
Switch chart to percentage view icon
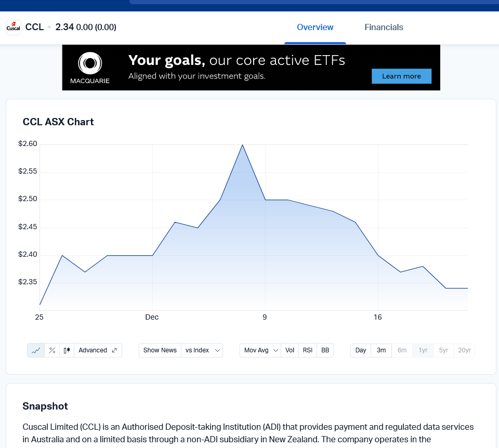[x=52, y=350]
